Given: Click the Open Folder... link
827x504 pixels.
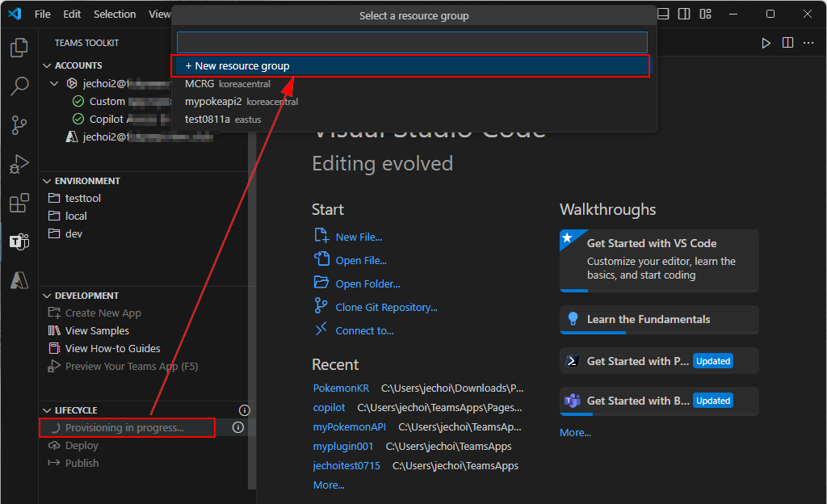Looking at the screenshot, I should tap(367, 283).
